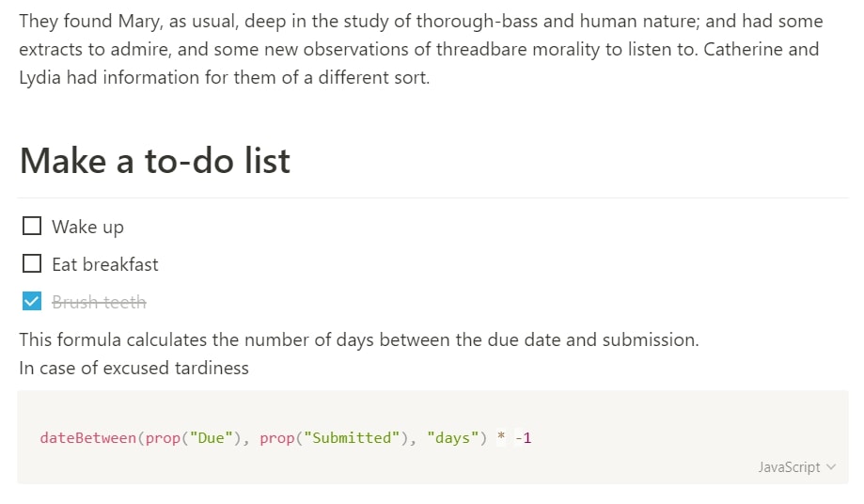The width and height of the screenshot is (864, 504).
Task: Click the "They found Mary" paragraph opening
Action: (x=79, y=21)
